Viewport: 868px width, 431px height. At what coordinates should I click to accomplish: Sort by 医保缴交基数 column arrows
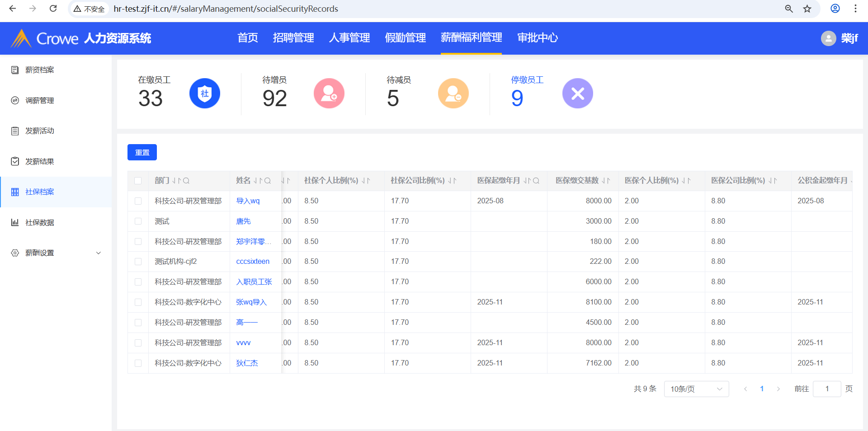click(606, 181)
